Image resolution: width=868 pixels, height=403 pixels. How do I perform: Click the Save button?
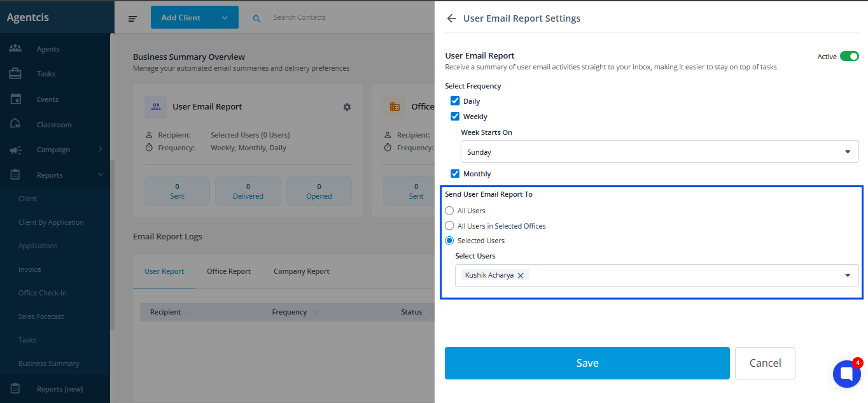point(587,363)
